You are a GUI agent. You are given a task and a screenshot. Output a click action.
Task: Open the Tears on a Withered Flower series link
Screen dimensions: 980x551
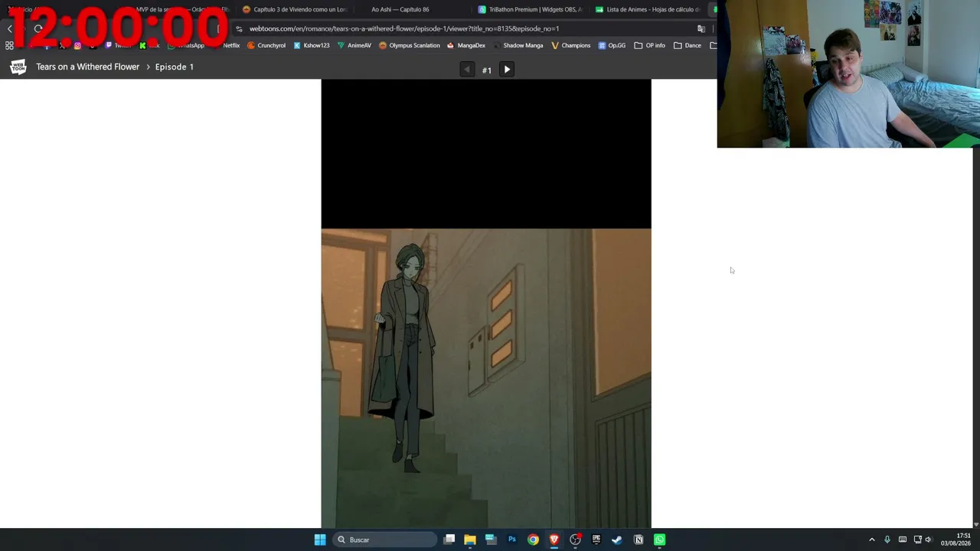[x=88, y=67]
